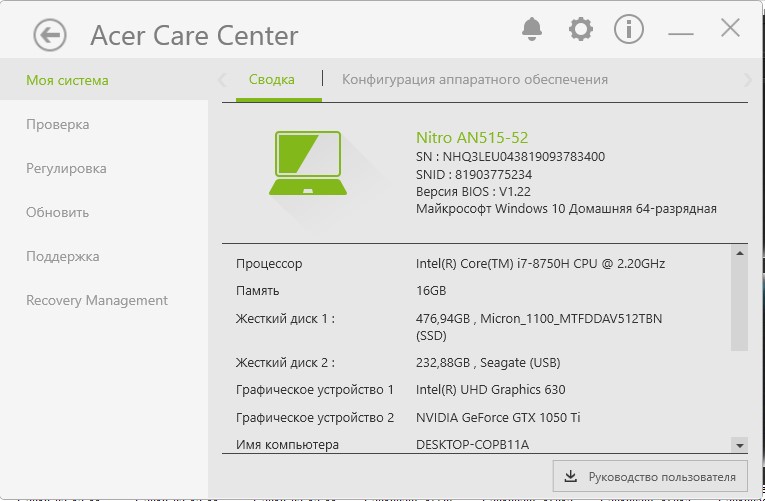
Task: Click scrollbar down arrow in system list
Action: tap(740, 445)
